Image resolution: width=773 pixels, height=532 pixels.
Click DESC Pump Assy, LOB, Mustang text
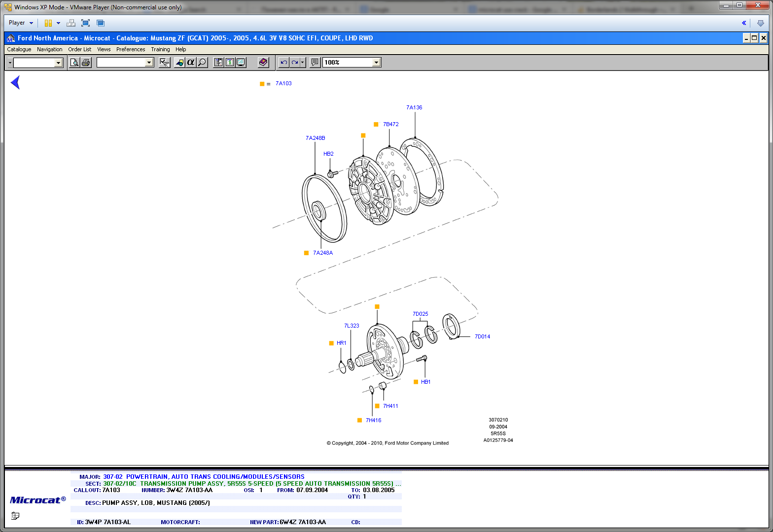[156, 503]
